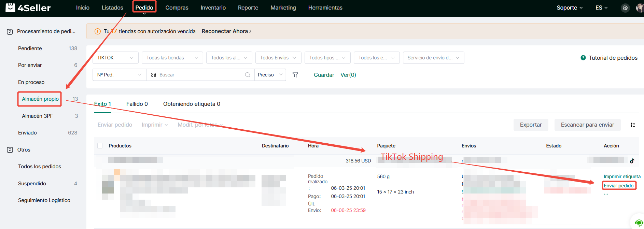This screenshot has width=644, height=229.
Task: Open the Servicio de envío dropdown
Action: pyautogui.click(x=434, y=58)
